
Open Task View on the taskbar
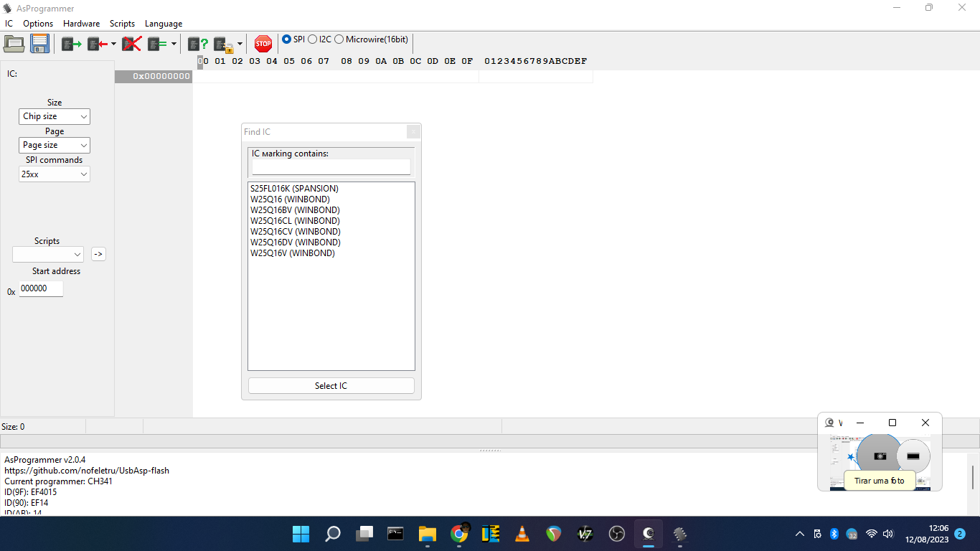(x=364, y=534)
